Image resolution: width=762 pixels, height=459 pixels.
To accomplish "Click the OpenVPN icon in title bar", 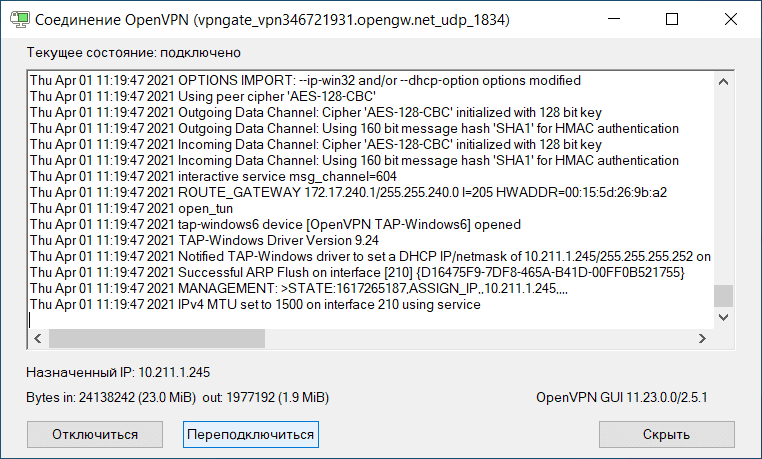I will [18, 19].
